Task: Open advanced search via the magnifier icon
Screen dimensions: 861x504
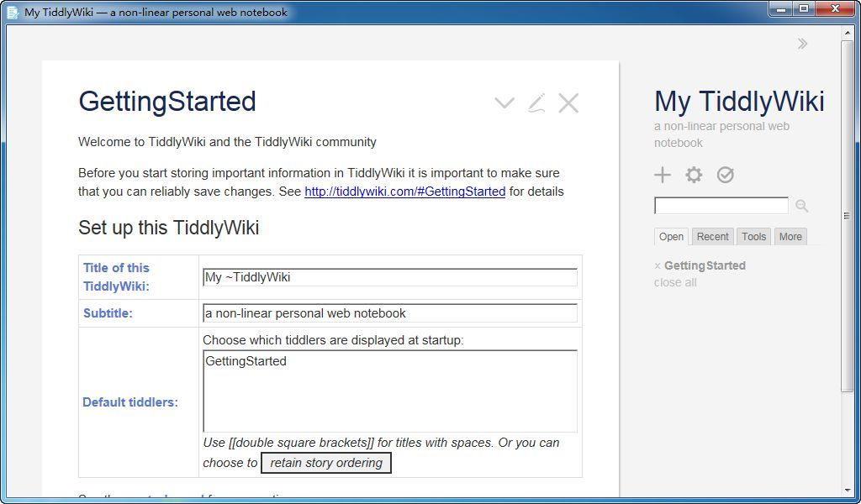Action: (801, 206)
